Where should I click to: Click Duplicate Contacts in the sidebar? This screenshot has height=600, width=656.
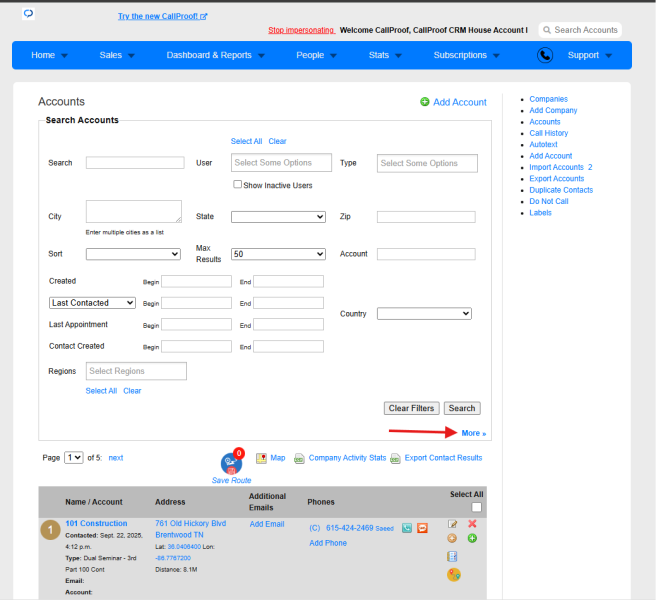point(561,190)
